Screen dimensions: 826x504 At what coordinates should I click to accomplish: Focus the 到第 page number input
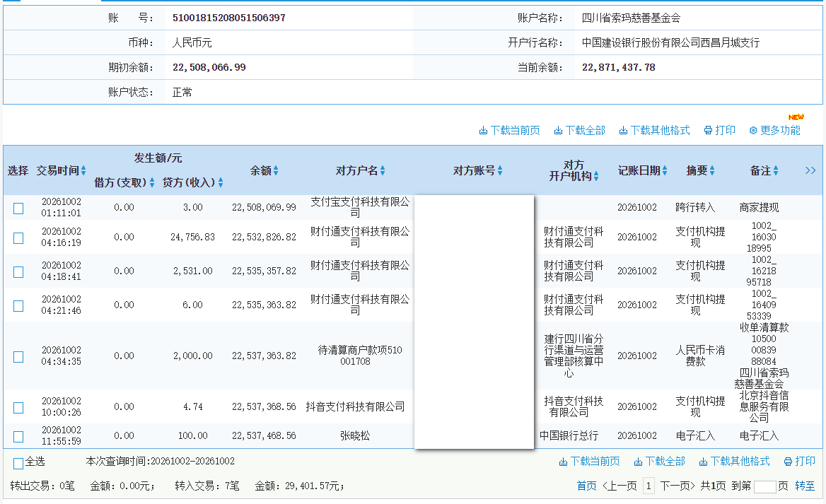tap(765, 486)
